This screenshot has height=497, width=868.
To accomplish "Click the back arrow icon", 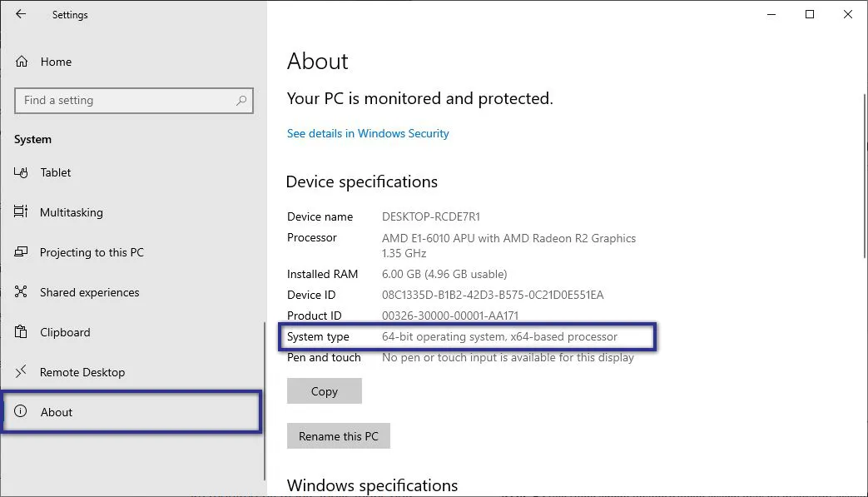I will tap(21, 14).
